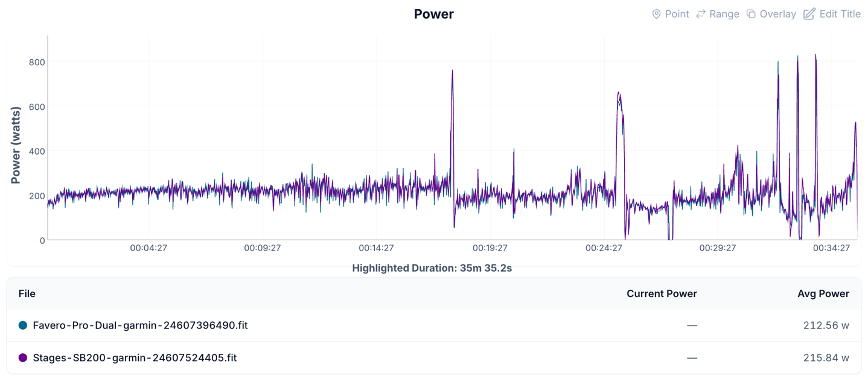The image size is (868, 378).
Task: Click the Overlay copy icon
Action: coord(751,14)
